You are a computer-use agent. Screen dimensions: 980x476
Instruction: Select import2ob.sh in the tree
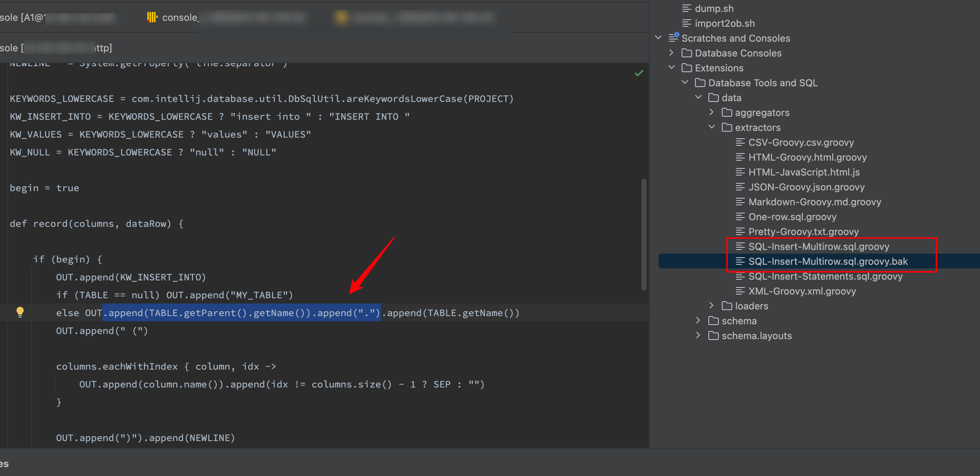[x=724, y=23]
